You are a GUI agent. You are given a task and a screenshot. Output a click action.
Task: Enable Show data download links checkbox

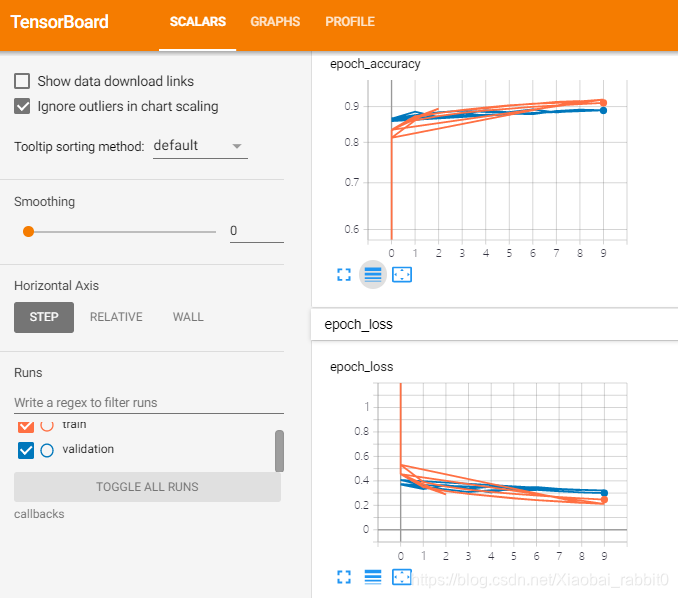(22, 81)
